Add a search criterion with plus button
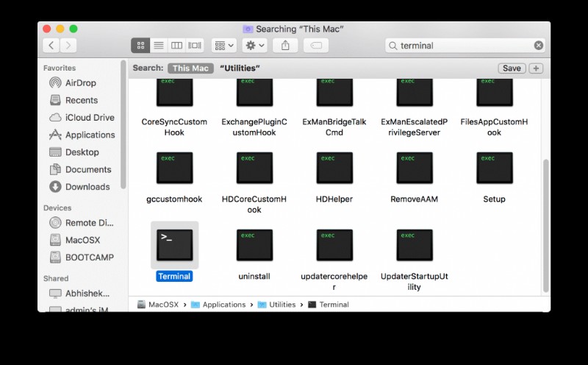 536,68
